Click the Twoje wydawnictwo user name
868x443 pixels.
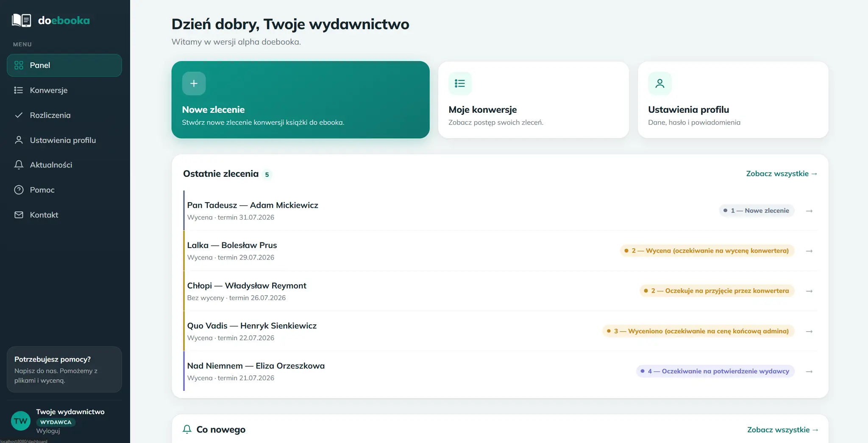(70, 412)
